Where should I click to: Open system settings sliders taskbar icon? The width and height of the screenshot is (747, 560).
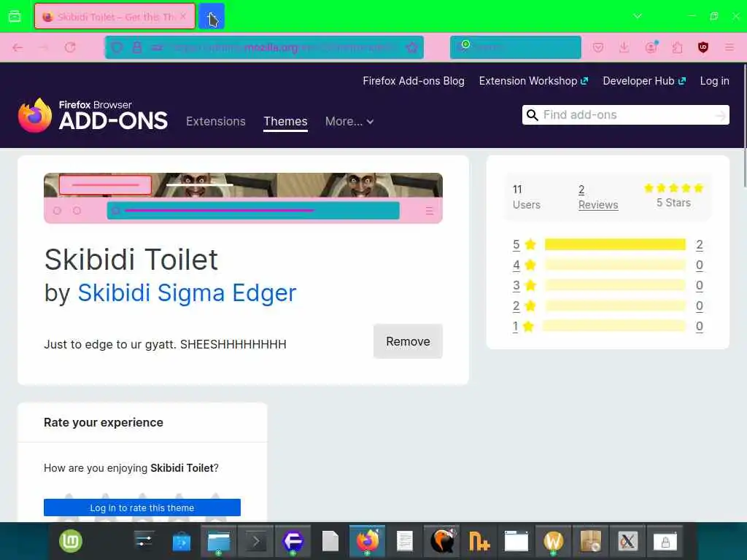(144, 542)
